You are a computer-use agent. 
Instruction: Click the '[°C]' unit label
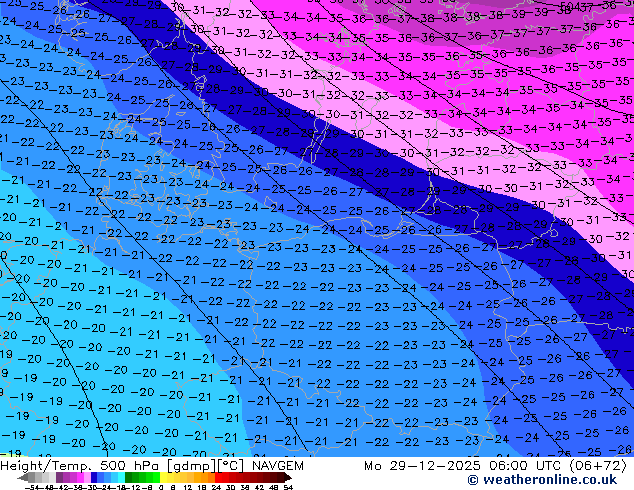coord(231,466)
